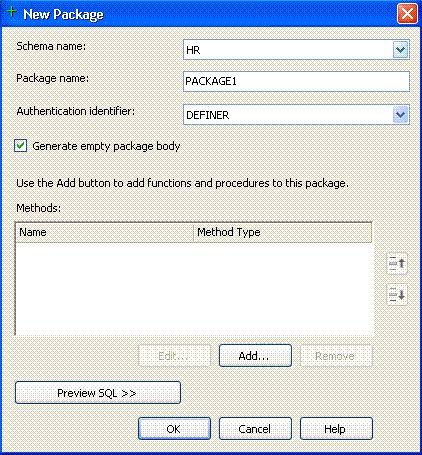Click the DEFINER value text
422x455 pixels.
pos(208,115)
